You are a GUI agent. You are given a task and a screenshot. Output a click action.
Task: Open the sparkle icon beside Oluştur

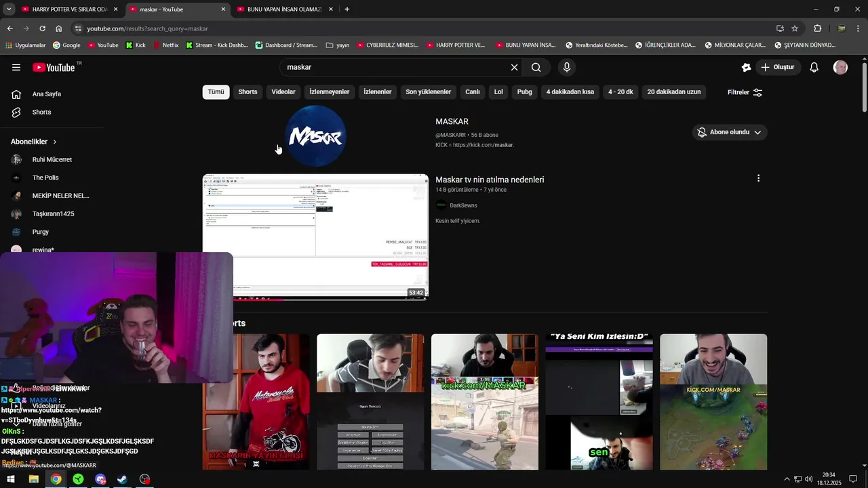click(746, 67)
